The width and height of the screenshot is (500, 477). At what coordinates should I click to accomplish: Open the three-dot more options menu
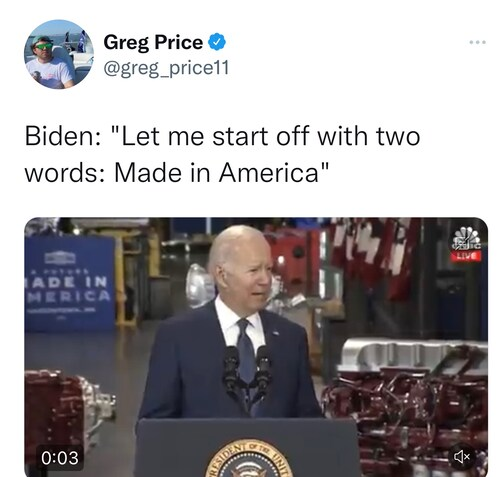tap(477, 42)
